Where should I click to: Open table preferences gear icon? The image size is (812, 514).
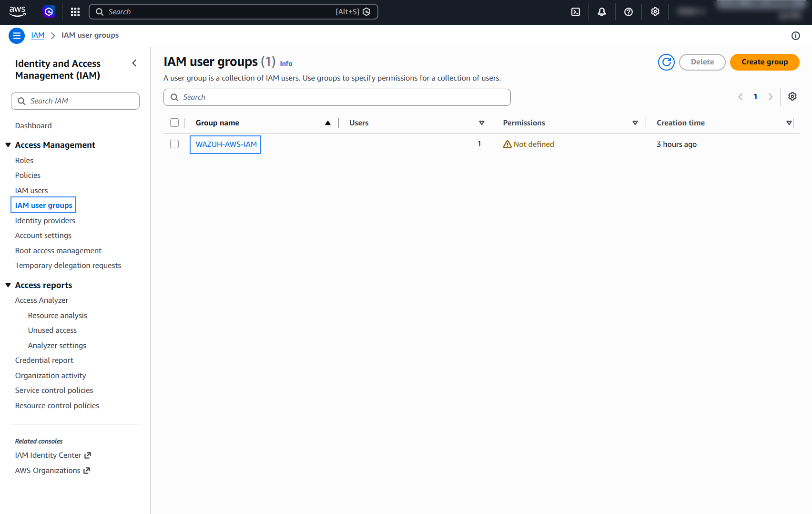pyautogui.click(x=792, y=96)
